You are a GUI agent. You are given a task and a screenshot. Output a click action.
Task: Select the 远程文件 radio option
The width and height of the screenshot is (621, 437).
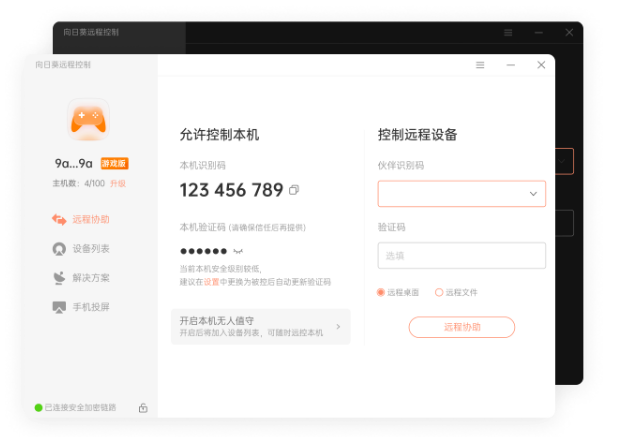pyautogui.click(x=439, y=292)
